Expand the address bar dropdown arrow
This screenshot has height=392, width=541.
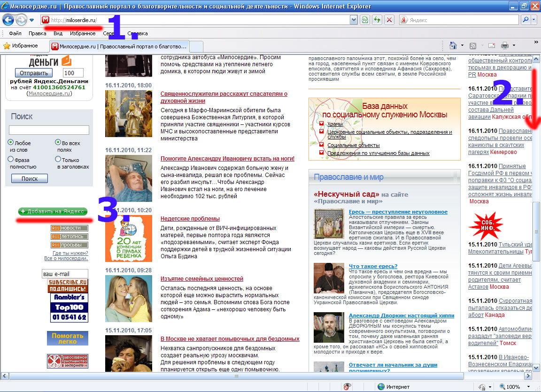353,20
